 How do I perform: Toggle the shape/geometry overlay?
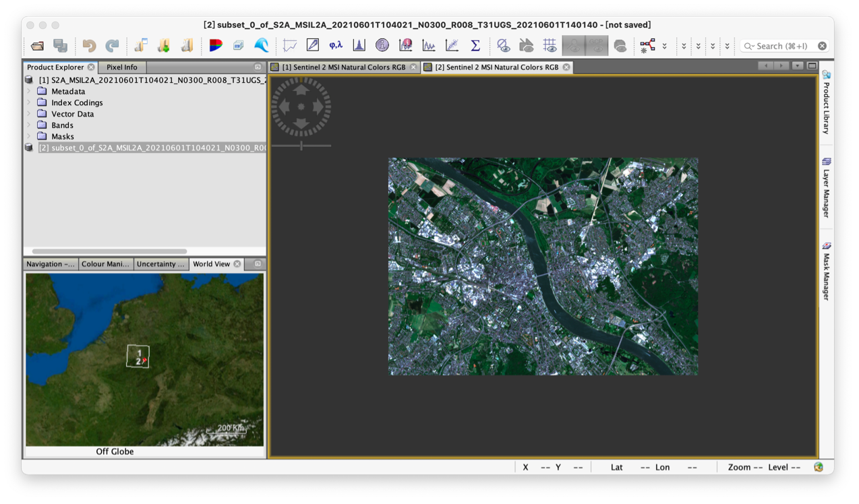(527, 46)
